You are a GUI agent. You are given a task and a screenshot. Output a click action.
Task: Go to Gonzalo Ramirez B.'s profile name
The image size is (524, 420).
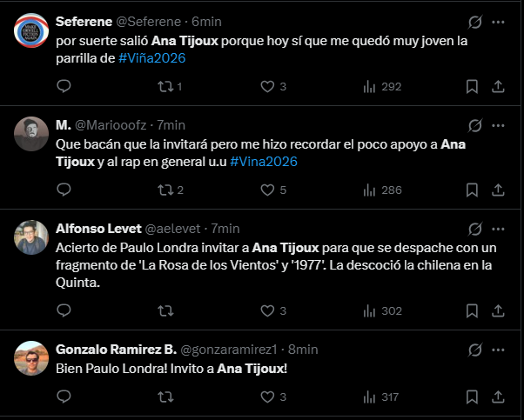click(x=114, y=349)
